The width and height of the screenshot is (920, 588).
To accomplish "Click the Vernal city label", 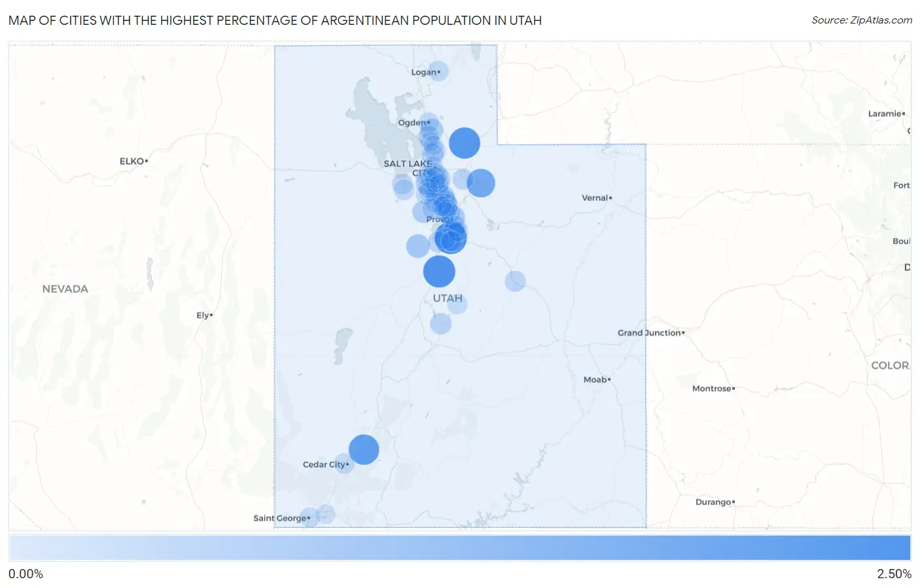I will (595, 198).
